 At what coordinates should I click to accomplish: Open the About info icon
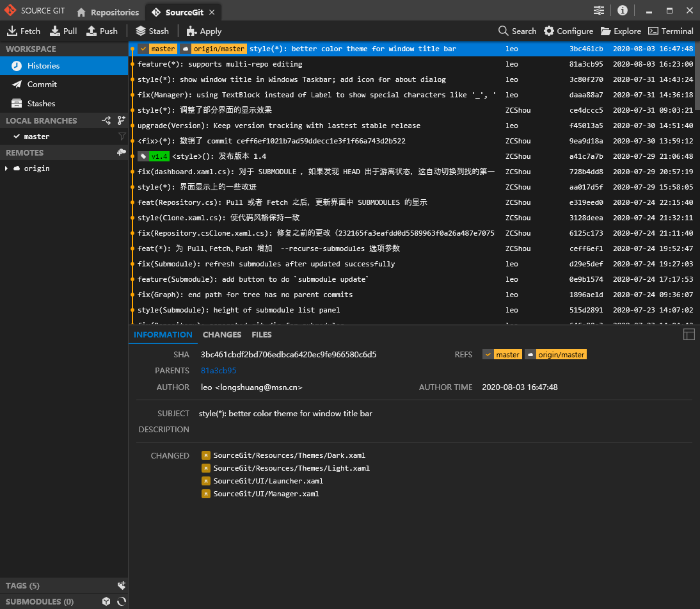[x=623, y=10]
